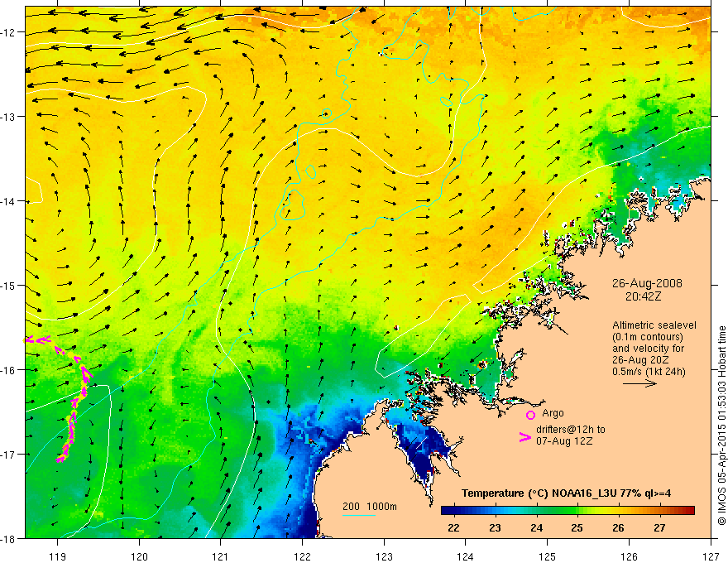The width and height of the screenshot is (728, 563).
Task: Click the '27' colorbar tick label
Action: click(x=659, y=527)
